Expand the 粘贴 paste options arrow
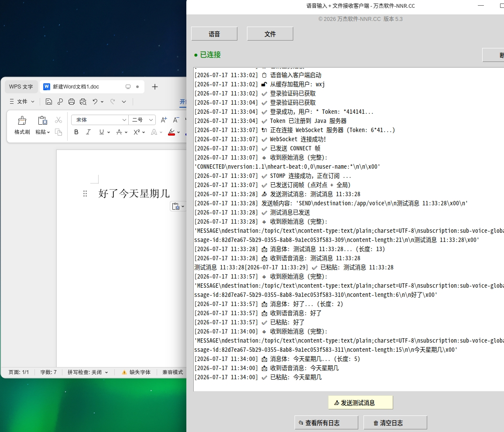This screenshot has height=432, width=504. pos(48,133)
